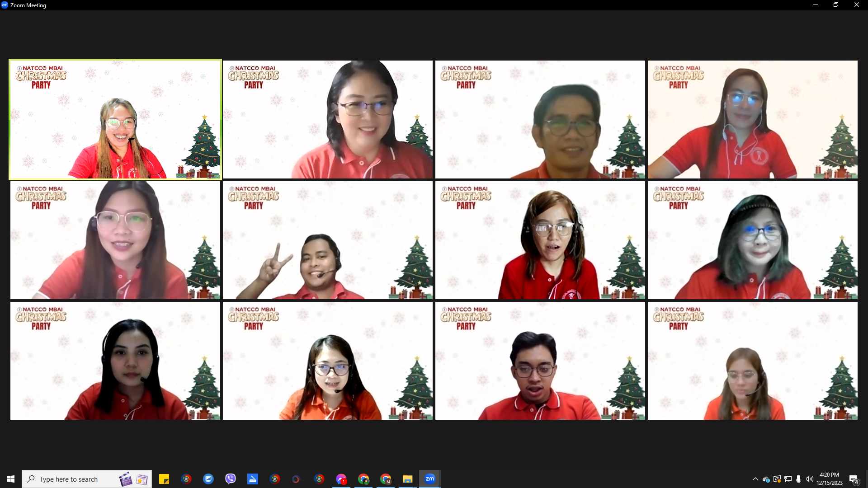Expand the hidden system tray icons chevron
868x488 pixels.
tap(755, 479)
